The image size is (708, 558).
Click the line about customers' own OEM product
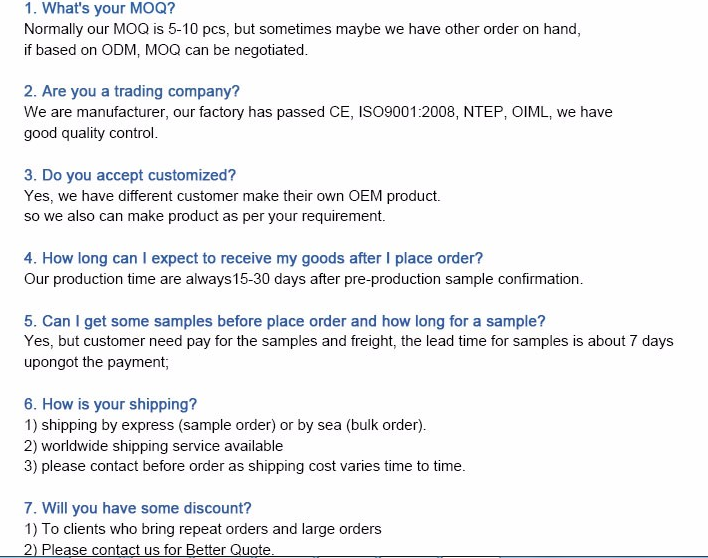pyautogui.click(x=231, y=196)
